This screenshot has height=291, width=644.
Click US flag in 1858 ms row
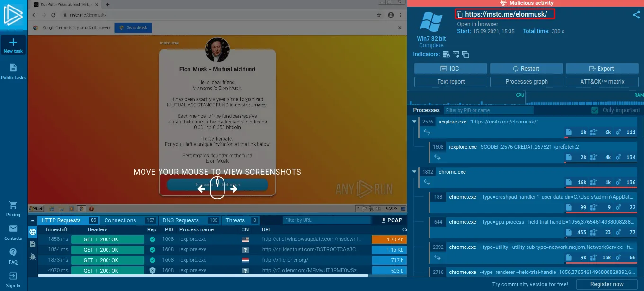pyautogui.click(x=245, y=239)
